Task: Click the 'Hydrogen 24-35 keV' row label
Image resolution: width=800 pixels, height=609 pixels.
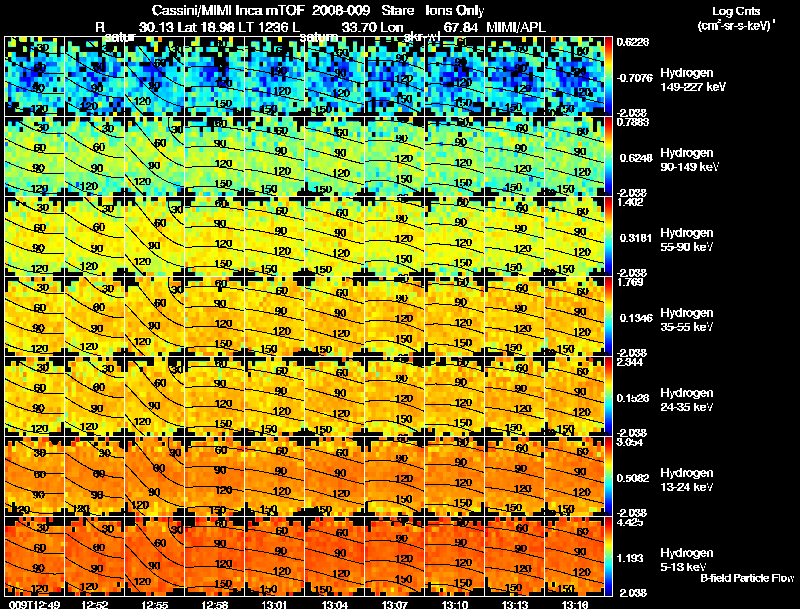Action: pyautogui.click(x=686, y=400)
